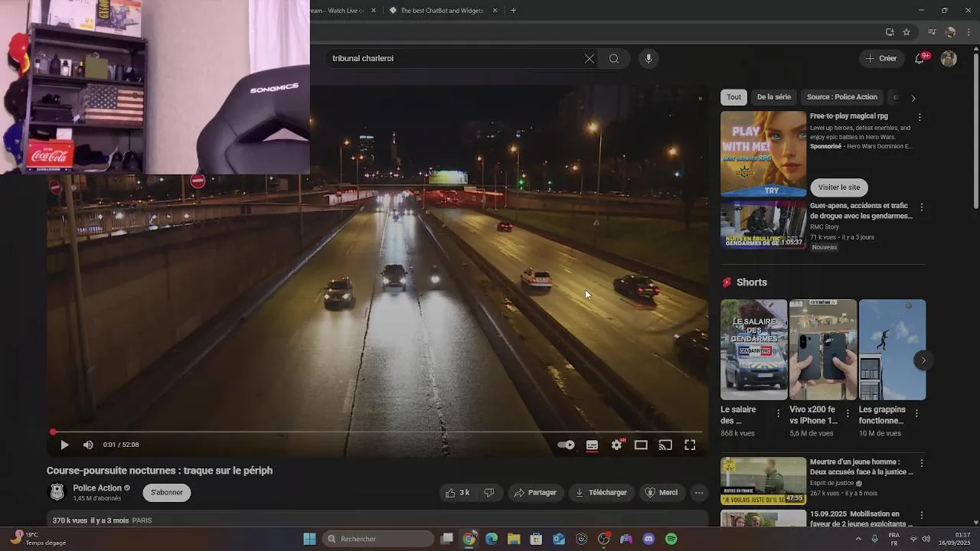The height and width of the screenshot is (551, 980).
Task: Open the Créer menu
Action: pyautogui.click(x=881, y=58)
